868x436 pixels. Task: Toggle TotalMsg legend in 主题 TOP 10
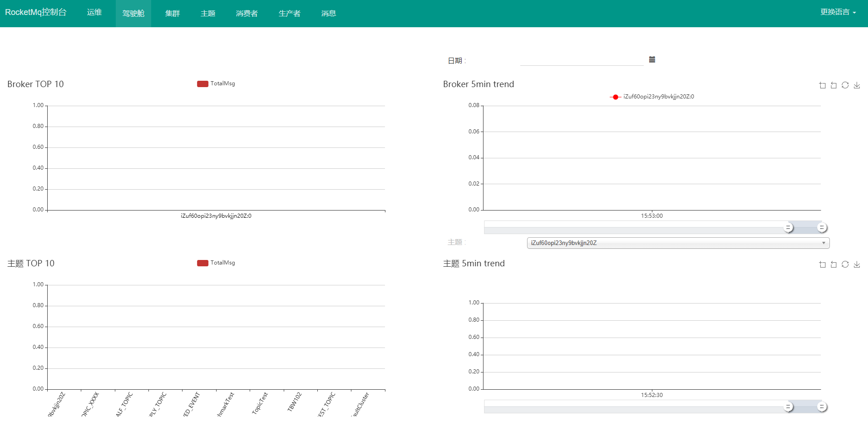[216, 263]
